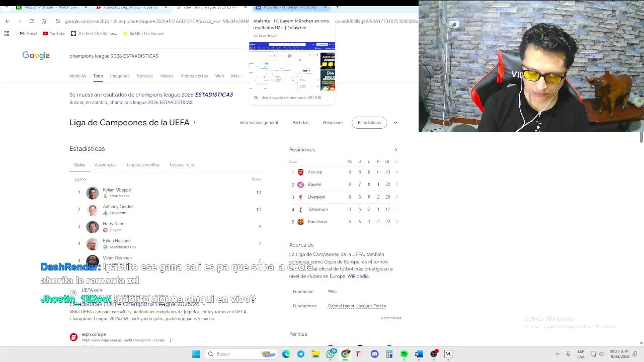The width and height of the screenshot is (644, 362).
Task: Open the Wikipedia link in Acerca de
Action: (358, 276)
